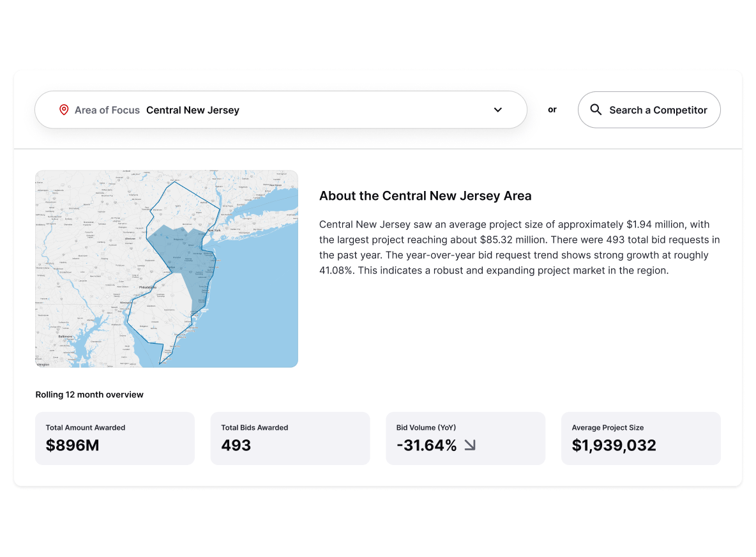Click the magnifying glass search icon
This screenshot has width=756, height=557.
click(x=596, y=110)
